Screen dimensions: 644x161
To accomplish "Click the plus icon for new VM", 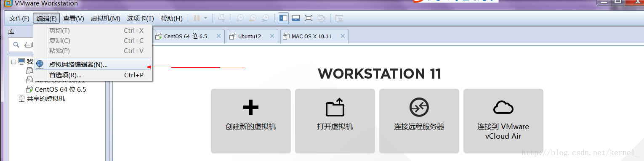I will coord(251,108).
